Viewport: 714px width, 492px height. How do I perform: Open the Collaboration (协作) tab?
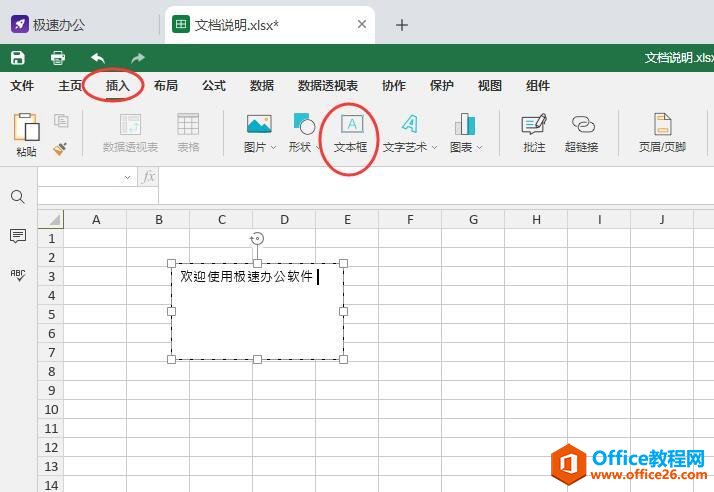(x=394, y=86)
